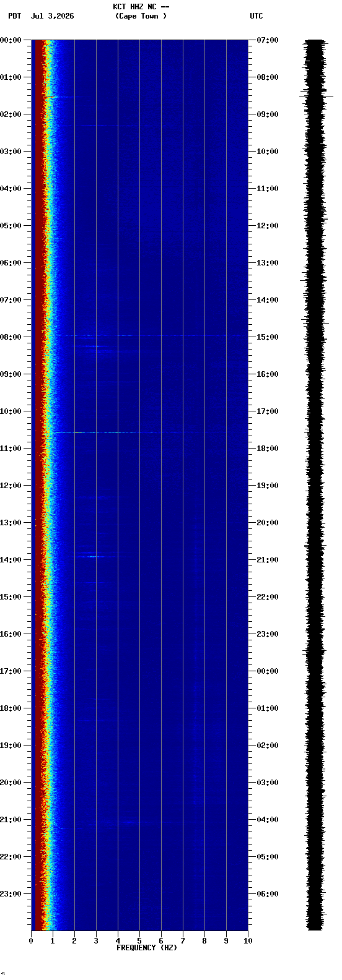Click the horizontal event line at 08:00 PDT
This screenshot has height=980, width=342.
coord(152,335)
